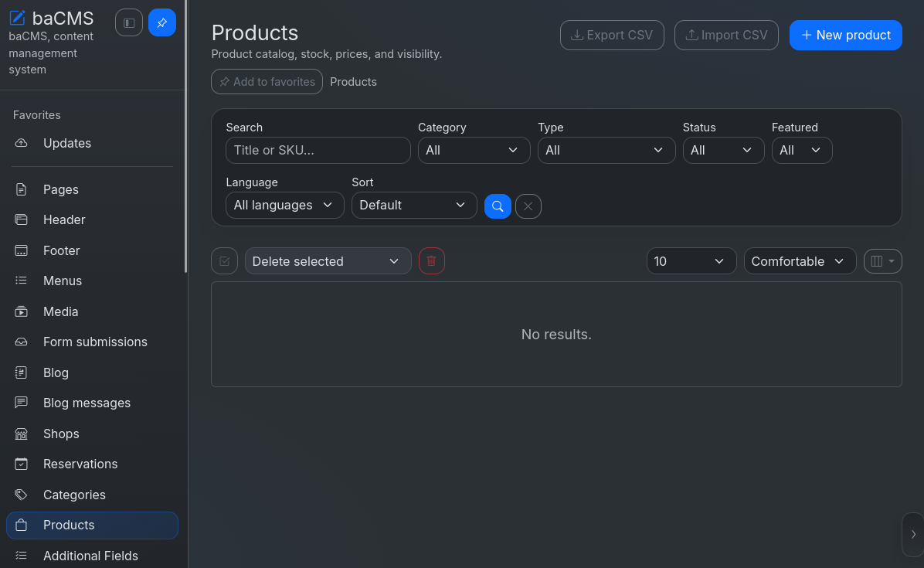Open the Category filter dropdown
Viewport: 924px width, 568px height.
[x=474, y=150]
